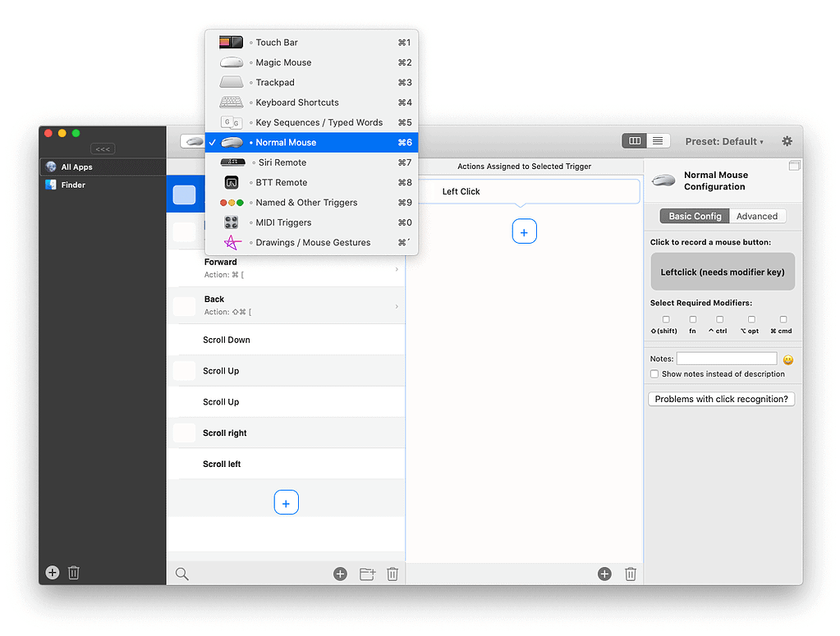840x636 pixels.
Task: Choose Siri Remote menu entry
Action: pyautogui.click(x=311, y=162)
